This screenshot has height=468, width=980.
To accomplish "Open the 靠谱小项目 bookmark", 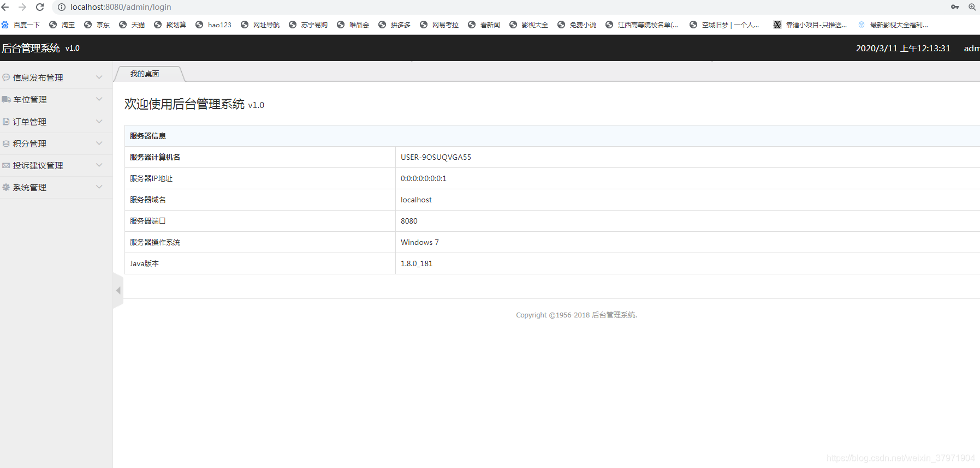I will [810, 25].
